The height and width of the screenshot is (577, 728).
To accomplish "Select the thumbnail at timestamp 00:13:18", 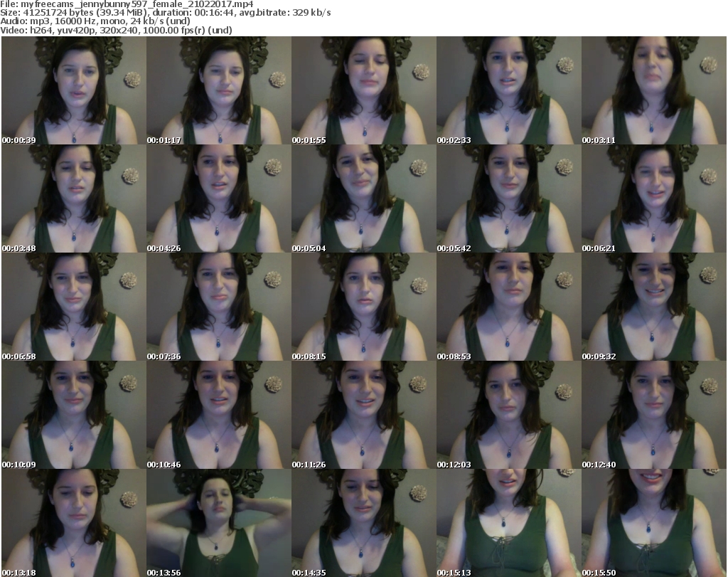I will (x=74, y=523).
